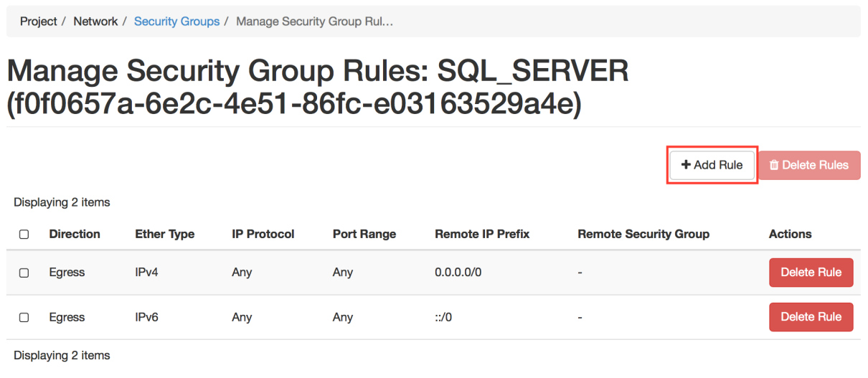Click the Add Rule button

click(x=712, y=165)
